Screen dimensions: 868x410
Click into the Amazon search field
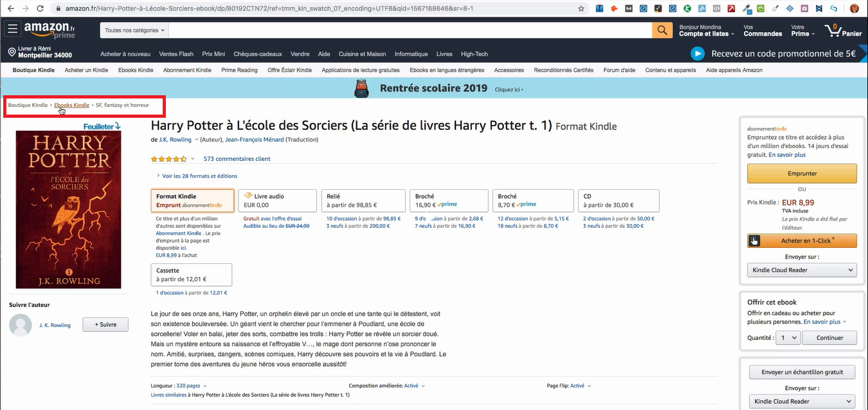tap(411, 30)
